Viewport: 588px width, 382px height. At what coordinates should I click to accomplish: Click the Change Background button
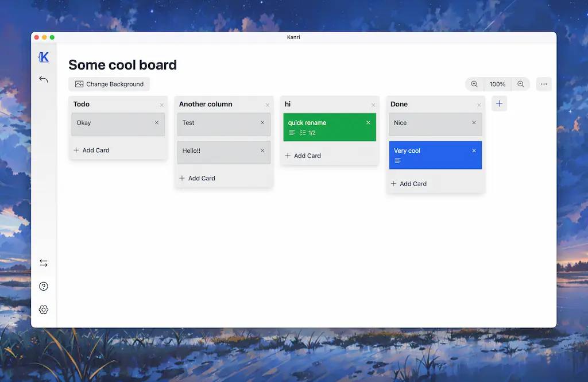coord(109,84)
